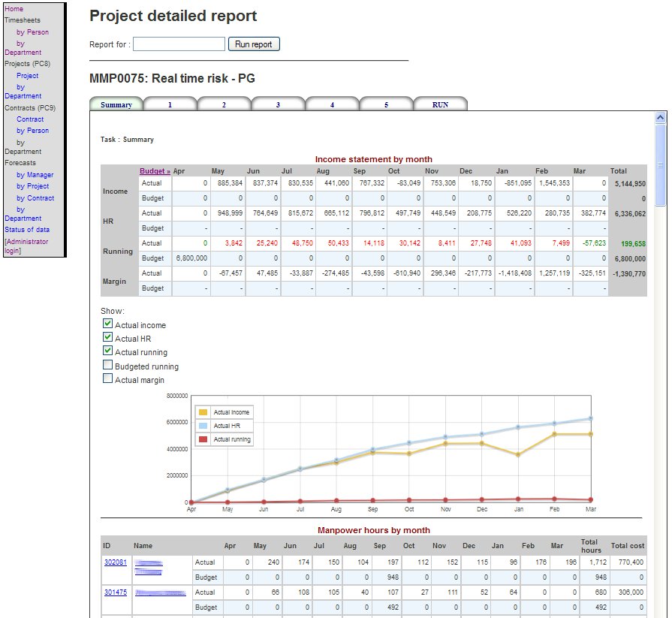Open task tab 3

(278, 105)
